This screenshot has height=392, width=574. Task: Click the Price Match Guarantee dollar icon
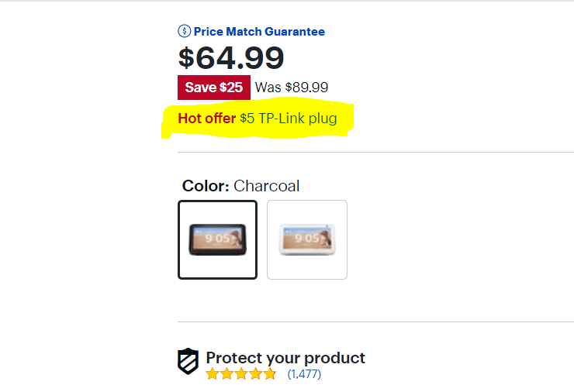pyautogui.click(x=184, y=32)
